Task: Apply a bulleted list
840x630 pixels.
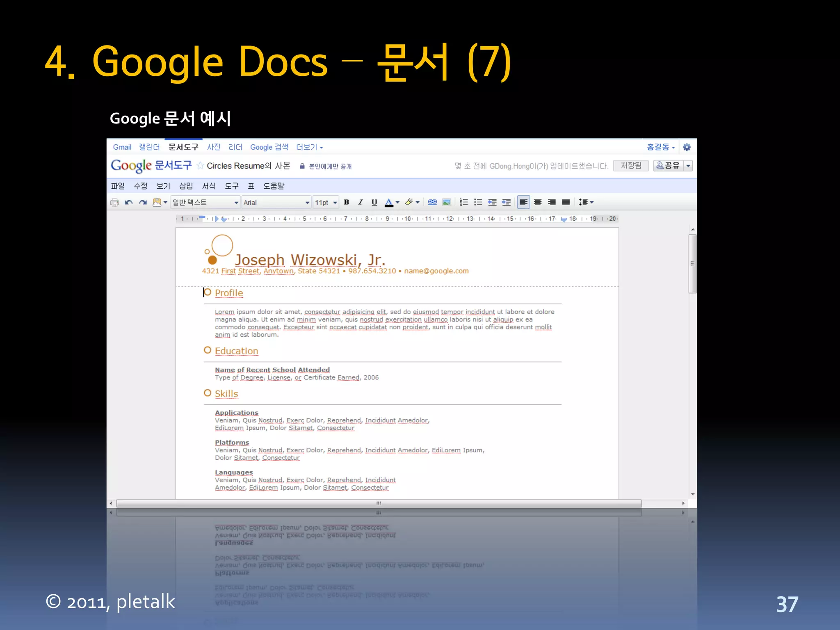Action: pyautogui.click(x=478, y=202)
